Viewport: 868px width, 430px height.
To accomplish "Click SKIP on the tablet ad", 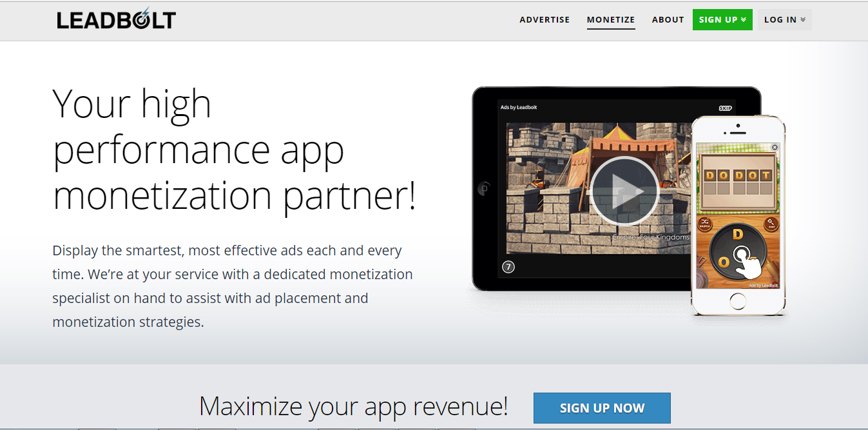I will tap(725, 108).
